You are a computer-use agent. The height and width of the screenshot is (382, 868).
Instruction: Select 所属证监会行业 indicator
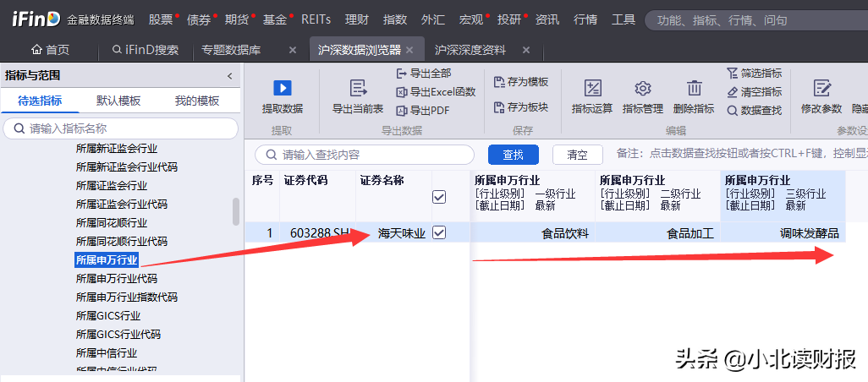tap(112, 186)
